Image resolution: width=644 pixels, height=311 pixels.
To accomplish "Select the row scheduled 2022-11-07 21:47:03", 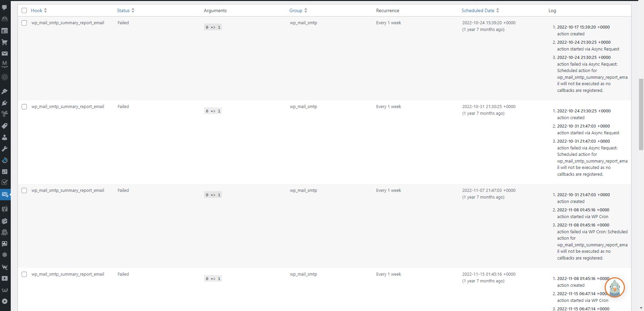I will point(24,191).
